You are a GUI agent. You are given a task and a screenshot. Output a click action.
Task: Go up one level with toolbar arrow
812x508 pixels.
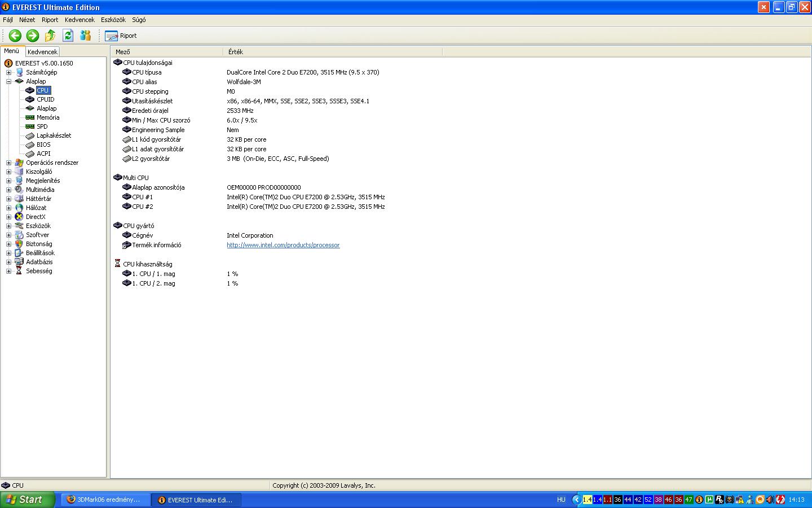click(50, 36)
